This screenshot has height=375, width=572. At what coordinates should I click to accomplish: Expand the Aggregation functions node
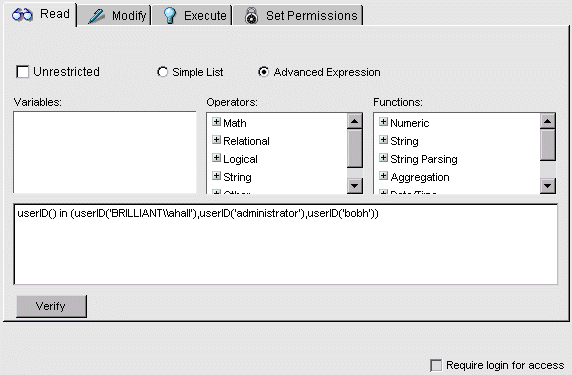coord(383,176)
